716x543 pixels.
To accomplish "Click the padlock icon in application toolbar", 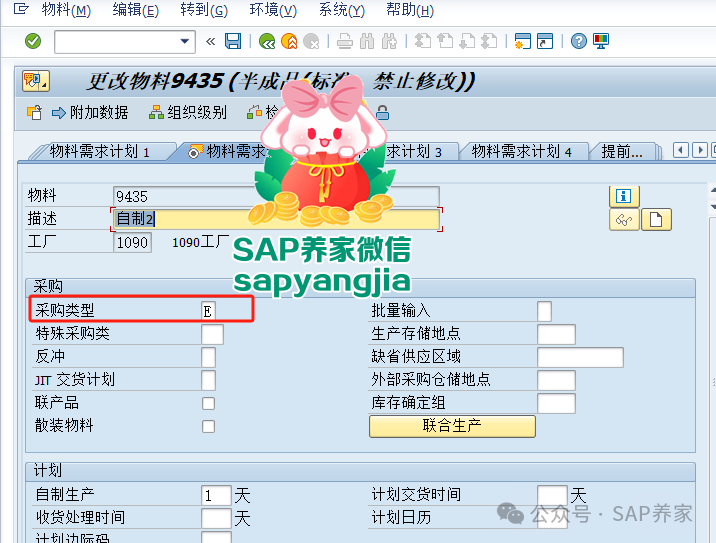I will click(383, 112).
